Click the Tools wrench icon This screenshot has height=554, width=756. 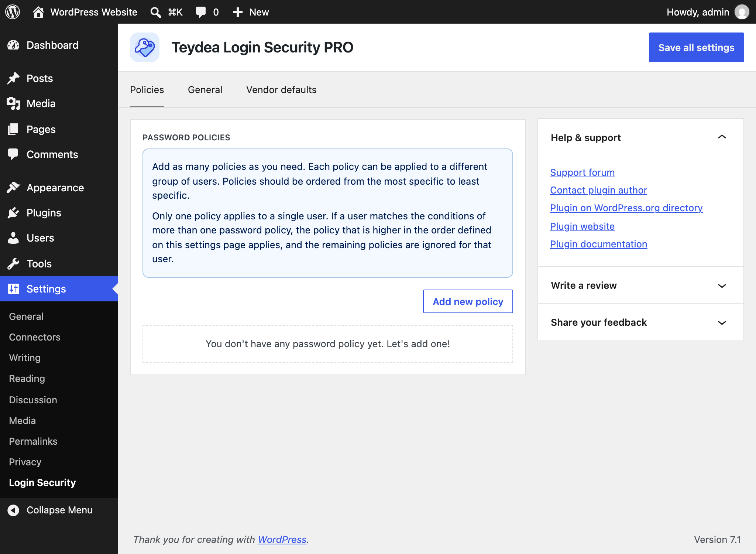pyautogui.click(x=13, y=264)
